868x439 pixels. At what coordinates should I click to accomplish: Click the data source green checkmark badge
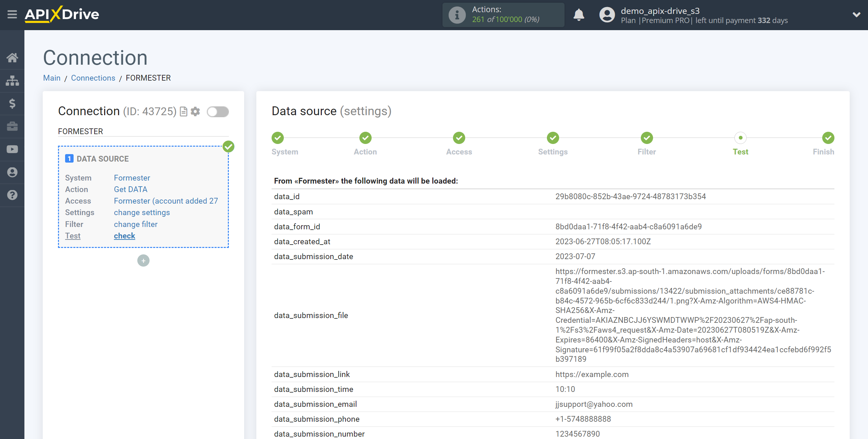(x=229, y=147)
